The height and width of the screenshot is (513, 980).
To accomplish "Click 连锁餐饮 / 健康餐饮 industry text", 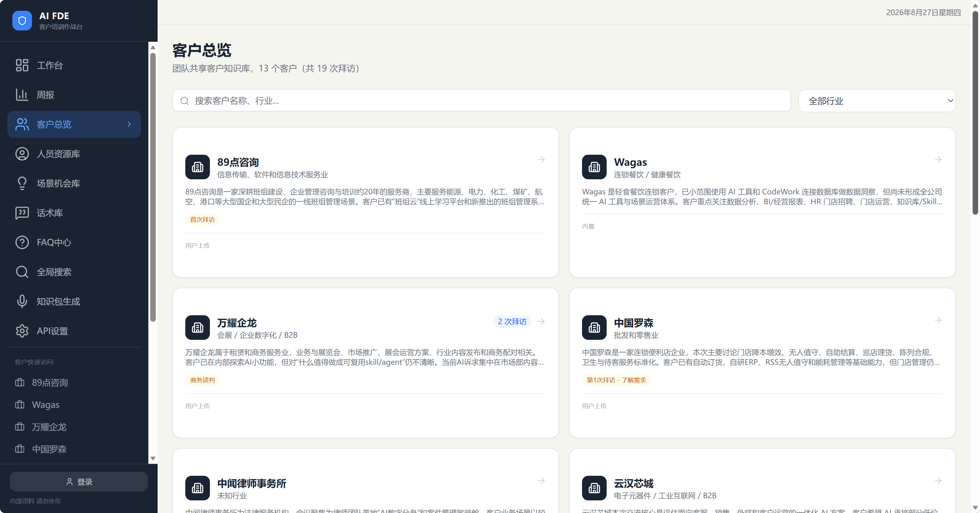I will (647, 175).
